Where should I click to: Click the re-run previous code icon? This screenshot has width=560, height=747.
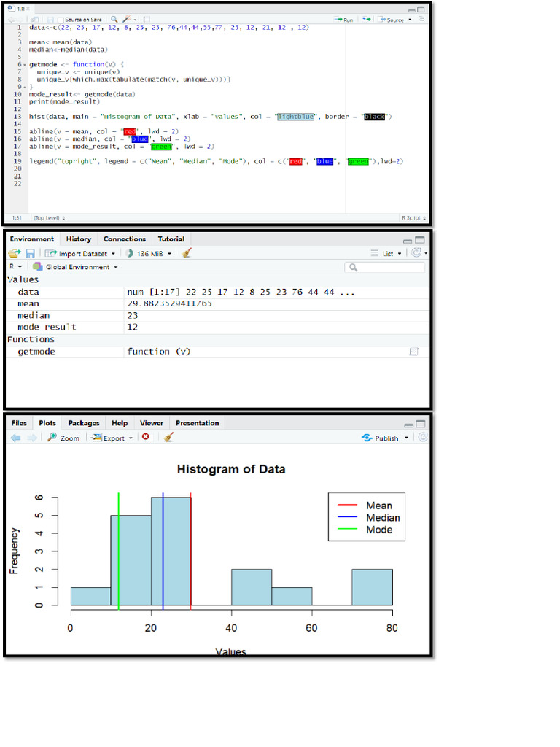366,20
